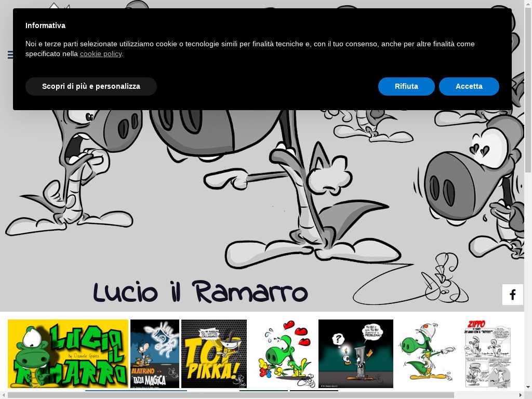The width and height of the screenshot is (532, 399).
Task: Open the hamburger menu at left edge
Action: coord(10,55)
